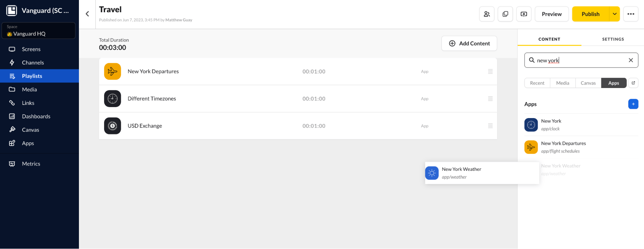
Task: Select the Media filter tab
Action: point(562,83)
